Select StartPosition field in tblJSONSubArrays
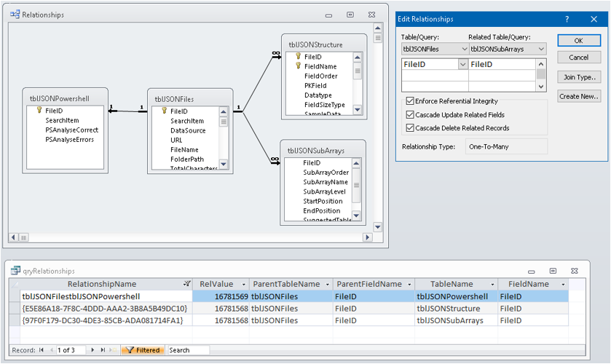 tap(323, 201)
